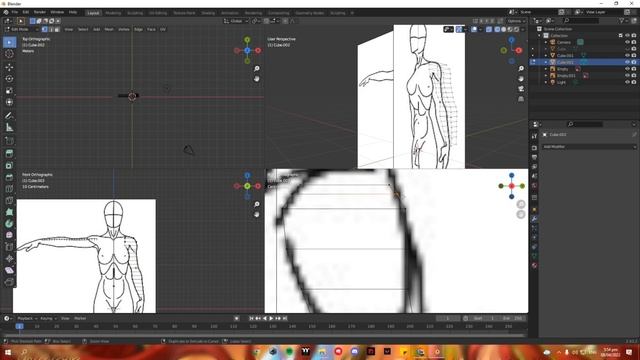Viewport: 640px width, 360px height.
Task: Open the Edit menu
Action: click(26, 12)
